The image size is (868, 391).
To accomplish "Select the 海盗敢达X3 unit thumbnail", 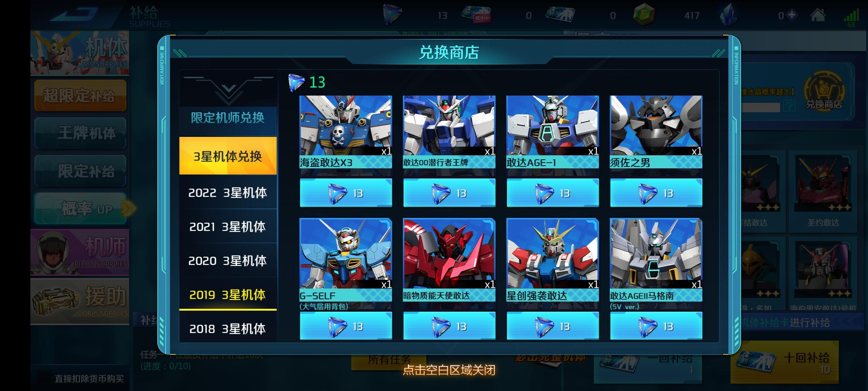I will 346,126.
